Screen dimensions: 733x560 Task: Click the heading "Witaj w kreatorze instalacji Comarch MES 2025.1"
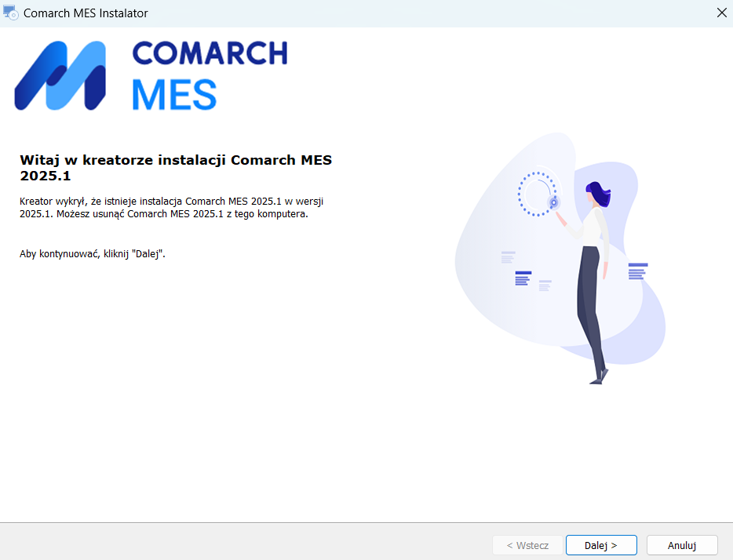(x=176, y=168)
